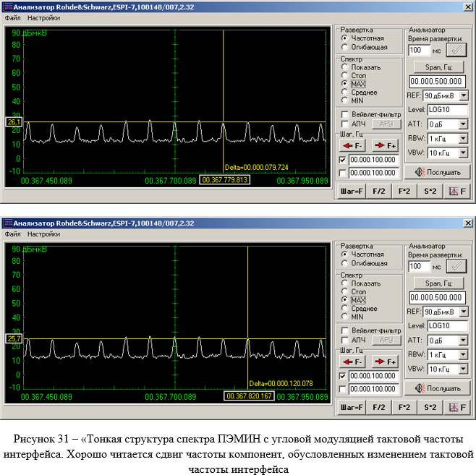The image size is (476, 475).
Task: Select MIN spectrum radio in bottom window
Action: tap(344, 317)
